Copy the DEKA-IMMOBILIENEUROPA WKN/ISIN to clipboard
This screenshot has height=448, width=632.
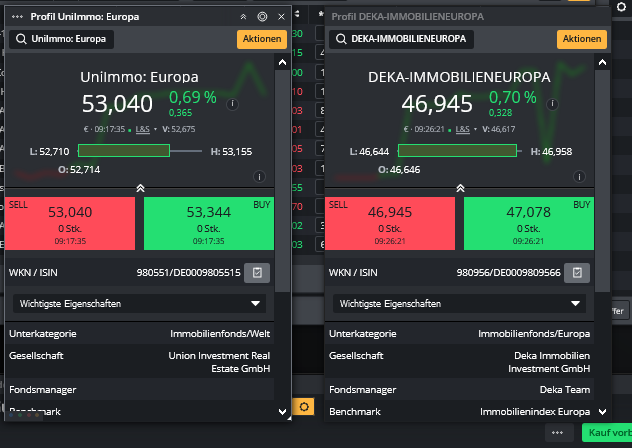pyautogui.click(x=576, y=272)
